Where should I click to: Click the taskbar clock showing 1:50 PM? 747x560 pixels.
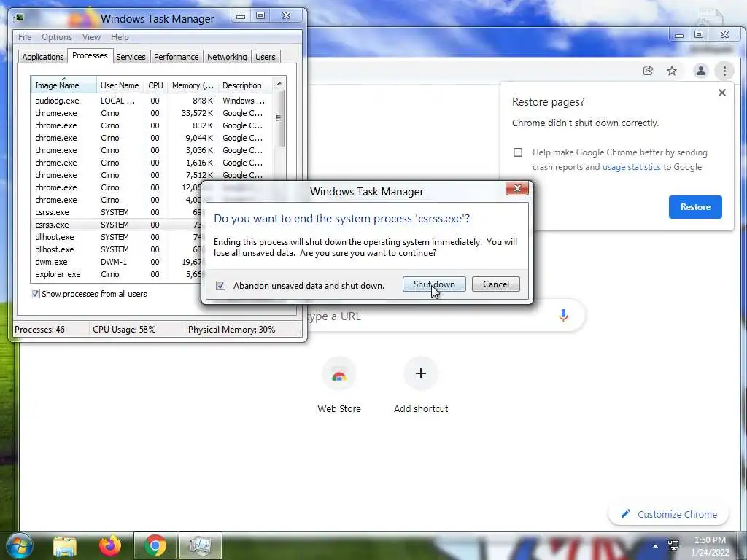[x=710, y=546]
